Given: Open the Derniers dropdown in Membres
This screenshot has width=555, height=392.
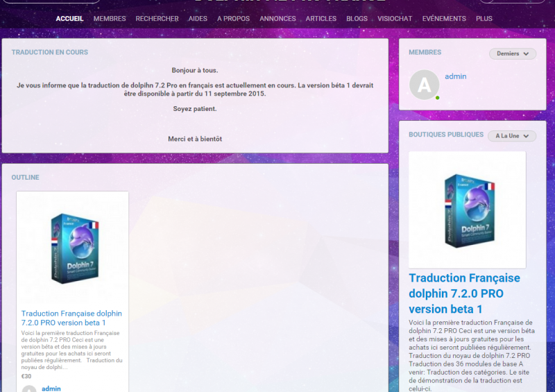Looking at the screenshot, I should [512, 54].
